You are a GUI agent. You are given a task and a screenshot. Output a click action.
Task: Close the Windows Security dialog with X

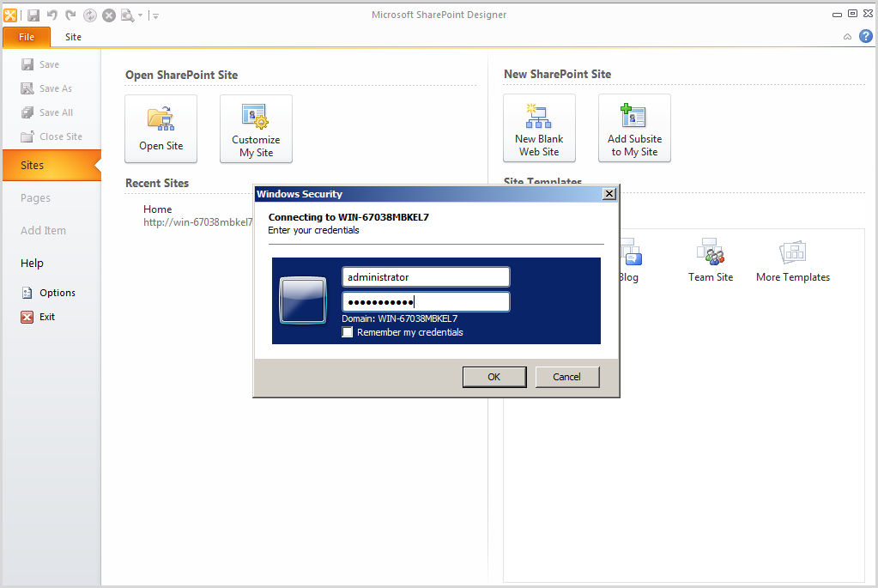[x=609, y=194]
